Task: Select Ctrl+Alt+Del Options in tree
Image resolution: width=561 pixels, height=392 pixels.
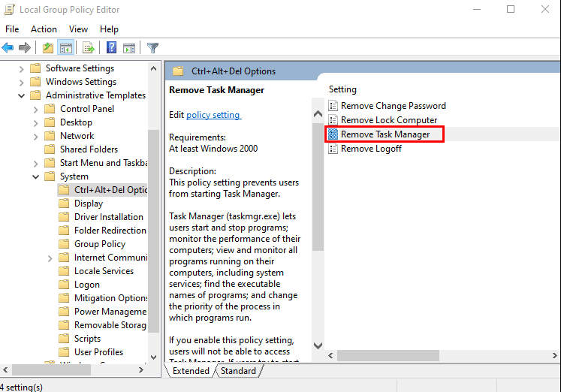Action: [110, 190]
